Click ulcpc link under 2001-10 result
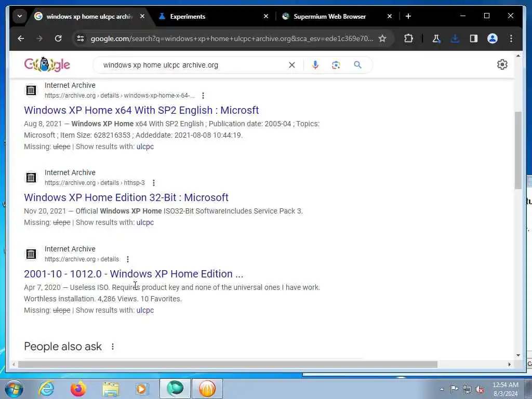 tap(145, 311)
